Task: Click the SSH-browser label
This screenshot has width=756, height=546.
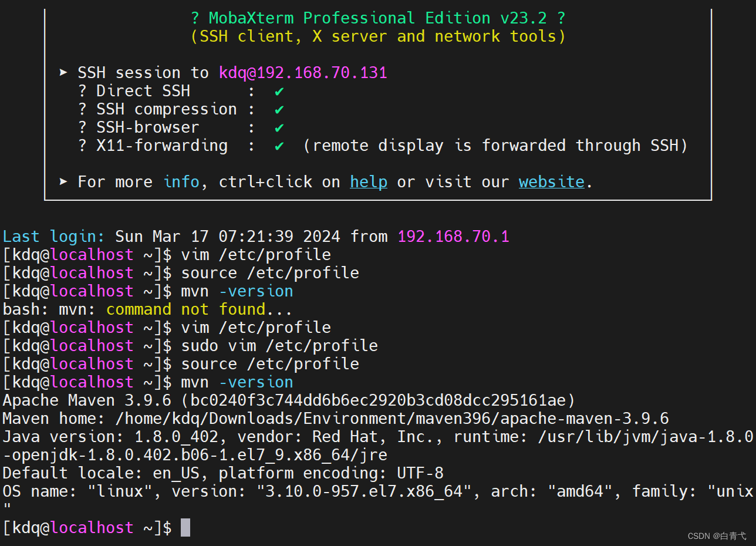Action: [x=148, y=127]
